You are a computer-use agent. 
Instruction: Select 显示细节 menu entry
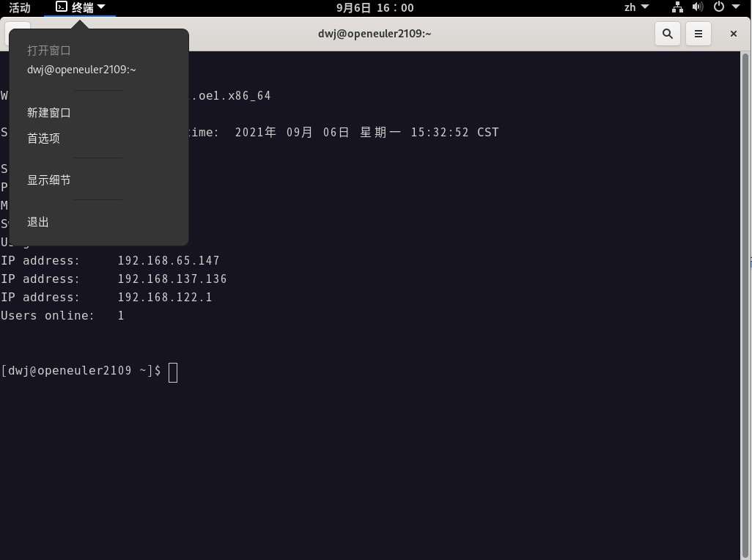[x=49, y=180]
